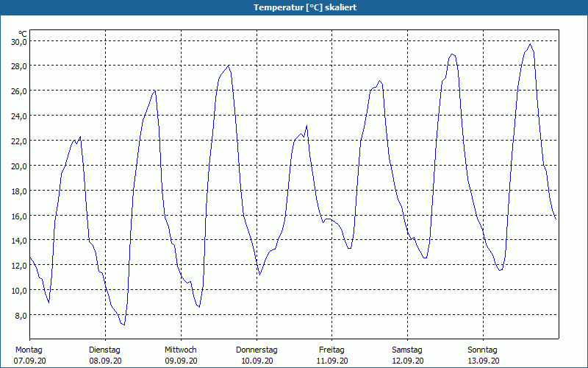Click the chart title "Temperatur [°C] skaliert"
The width and height of the screenshot is (588, 368).
pos(305,7)
